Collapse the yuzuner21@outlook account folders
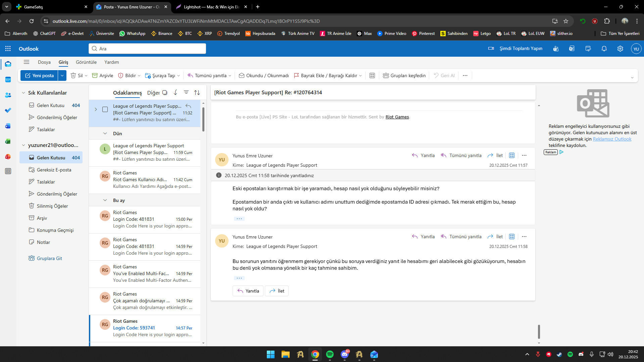This screenshot has height=362, width=644. click(x=23, y=145)
